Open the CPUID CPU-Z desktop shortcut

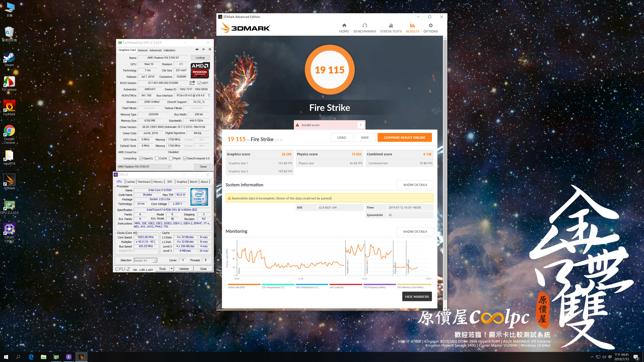(9, 233)
